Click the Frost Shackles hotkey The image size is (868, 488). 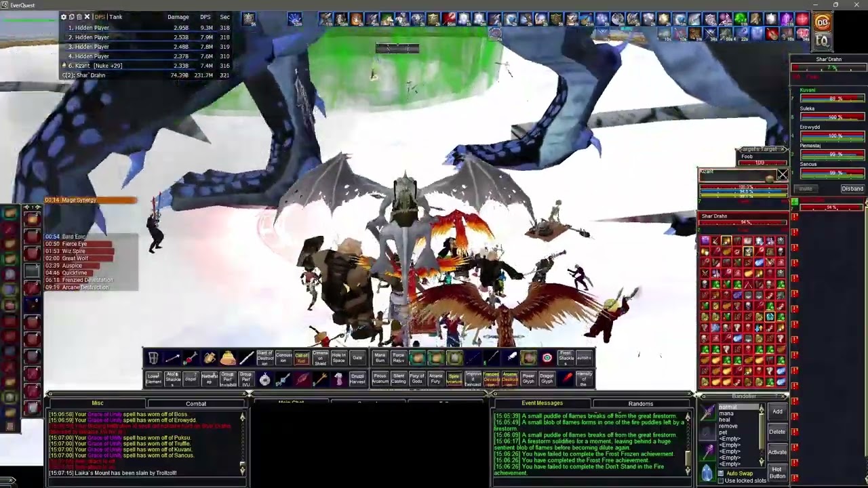pos(566,358)
